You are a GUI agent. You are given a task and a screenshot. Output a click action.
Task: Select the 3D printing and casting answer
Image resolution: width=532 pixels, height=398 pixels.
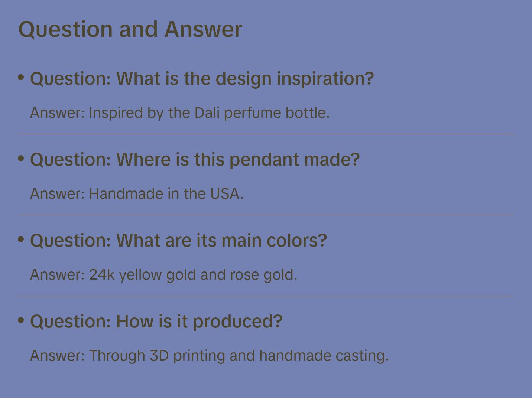209,355
